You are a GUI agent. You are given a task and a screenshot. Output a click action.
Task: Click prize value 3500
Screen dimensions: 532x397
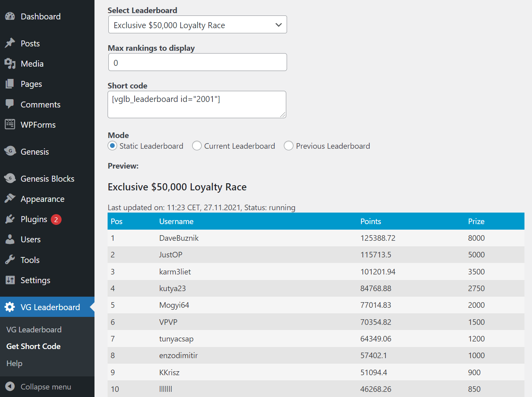coord(476,272)
